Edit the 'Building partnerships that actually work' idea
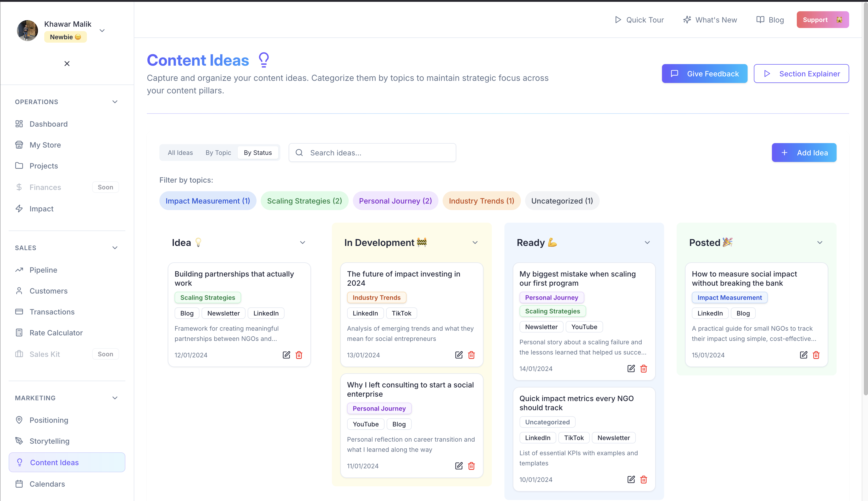Screen dimensions: 868x501 pos(286,355)
